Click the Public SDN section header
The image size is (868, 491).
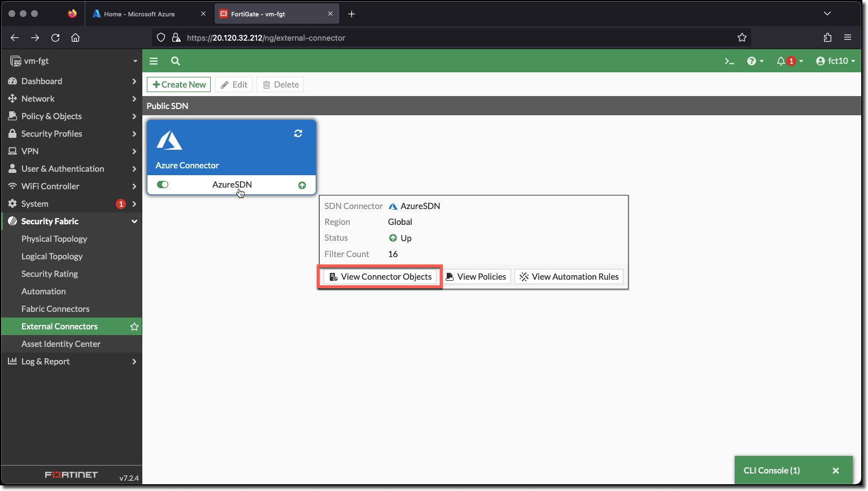[501, 106]
